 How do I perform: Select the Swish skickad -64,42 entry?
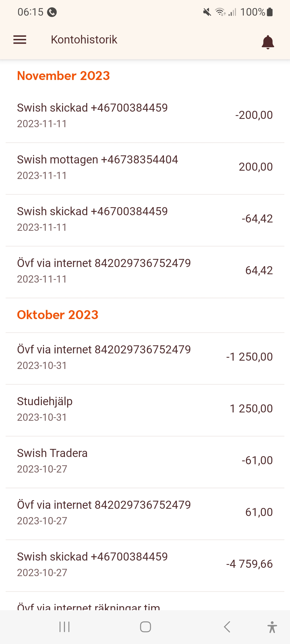tap(145, 219)
